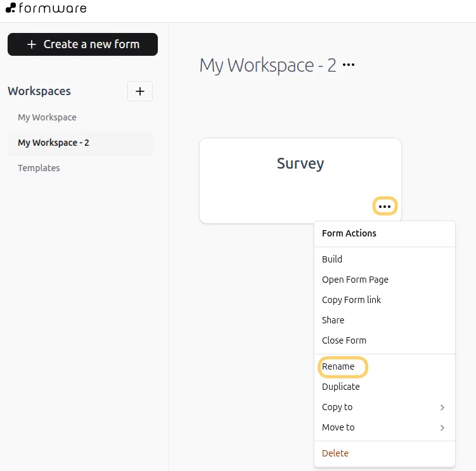Click the My Workspace - 2 page heading
The width and height of the screenshot is (476, 471).
pyautogui.click(x=267, y=65)
